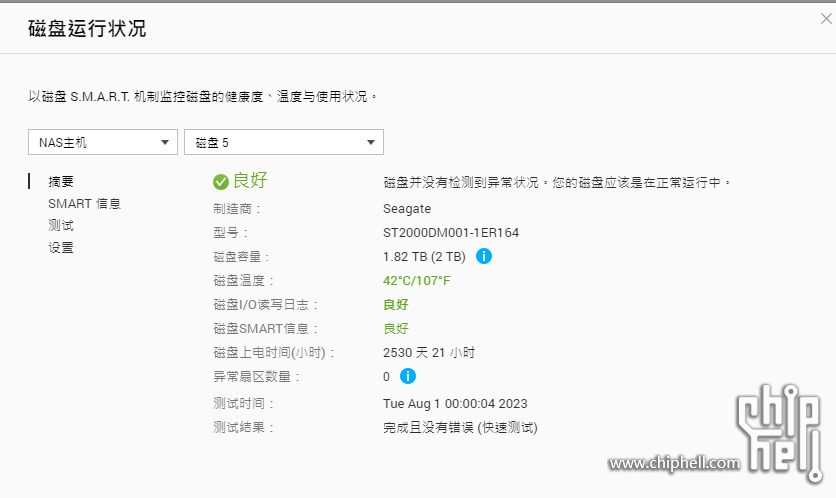Click the info icon beside abnormal sector count
Screen dimensions: 836x498
(x=408, y=376)
